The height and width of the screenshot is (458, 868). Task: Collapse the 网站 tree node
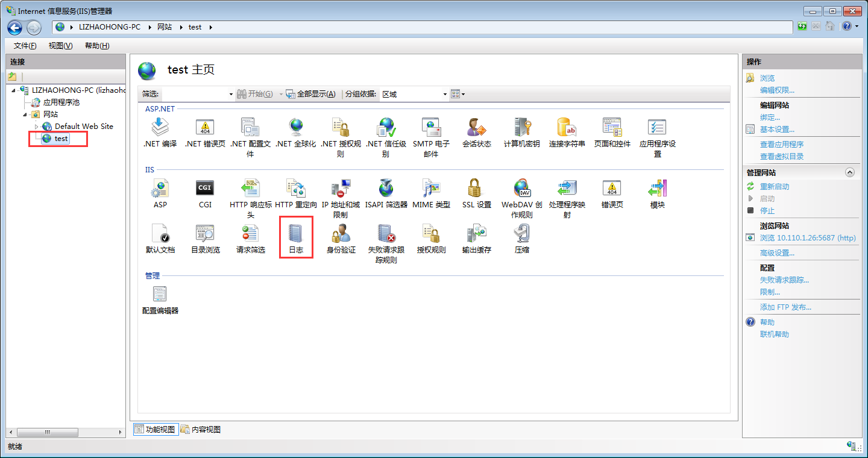click(x=25, y=114)
